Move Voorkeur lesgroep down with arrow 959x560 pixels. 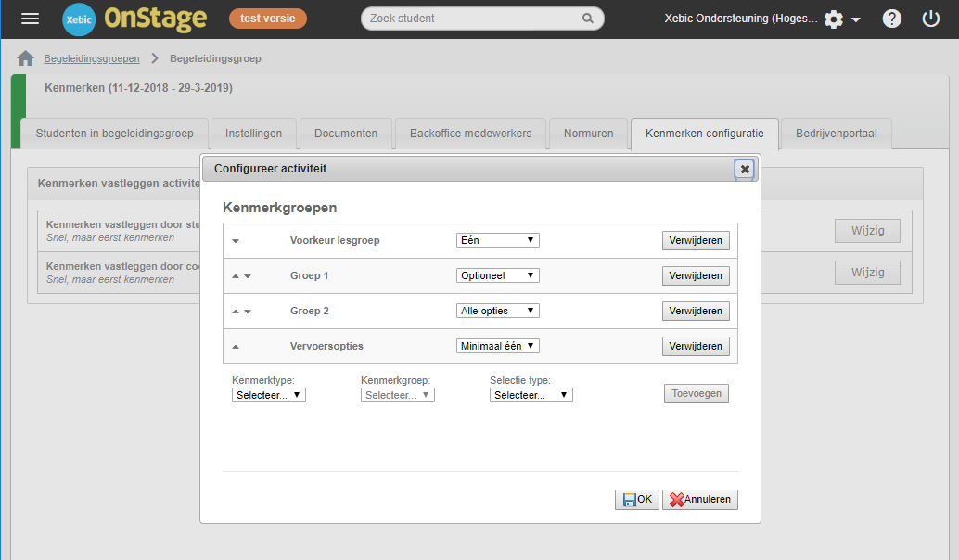pyautogui.click(x=236, y=241)
